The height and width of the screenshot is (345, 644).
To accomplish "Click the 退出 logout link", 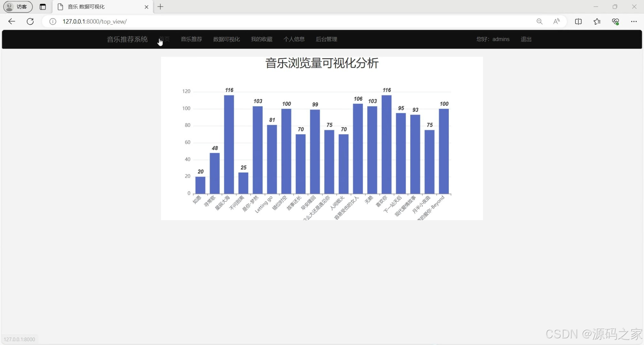I will pyautogui.click(x=526, y=39).
